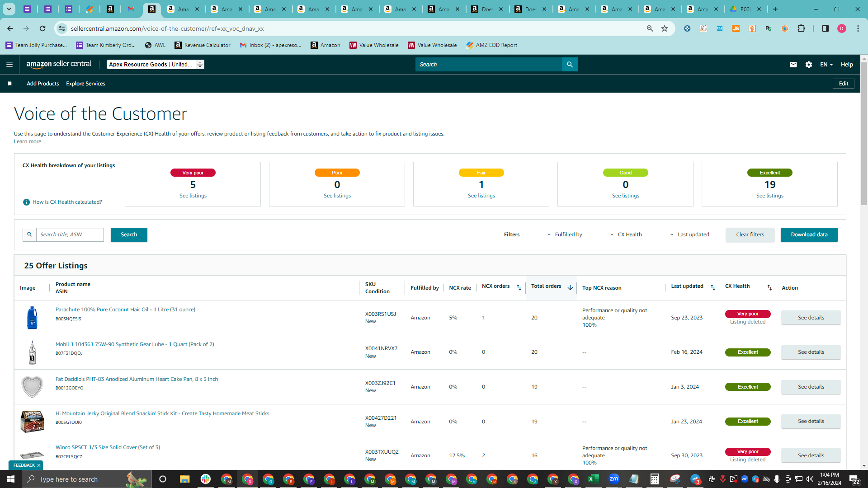Open the AMZ EOD Report bookmark
The height and width of the screenshot is (488, 868).
pyautogui.click(x=492, y=45)
